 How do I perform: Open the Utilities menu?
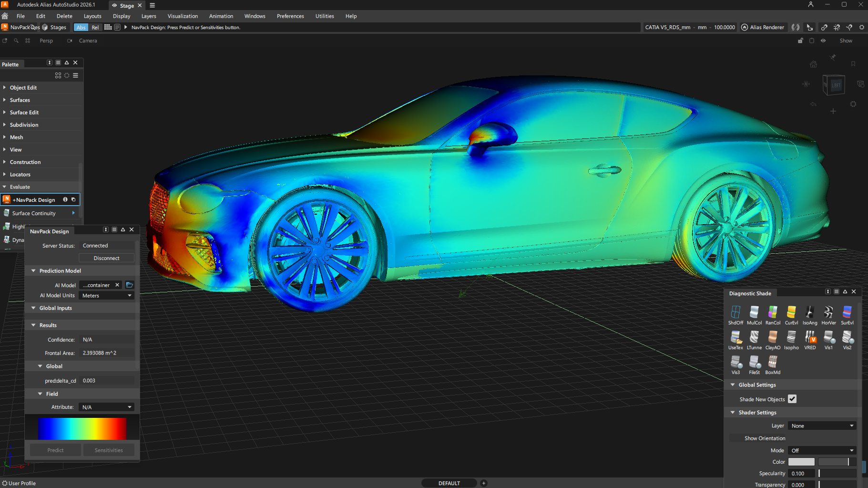325,16
